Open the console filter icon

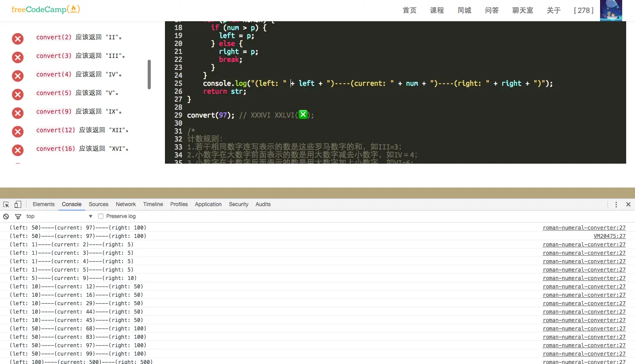[18, 216]
